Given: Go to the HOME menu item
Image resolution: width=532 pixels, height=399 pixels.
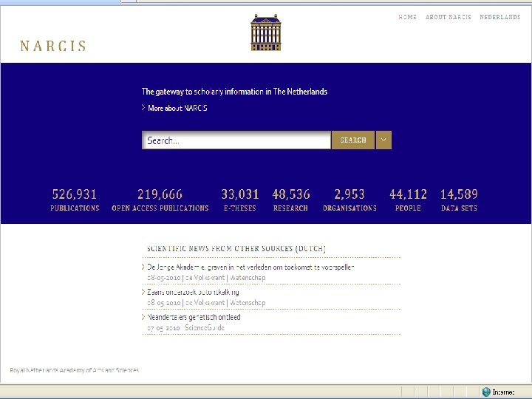Looking at the screenshot, I should tap(407, 17).
